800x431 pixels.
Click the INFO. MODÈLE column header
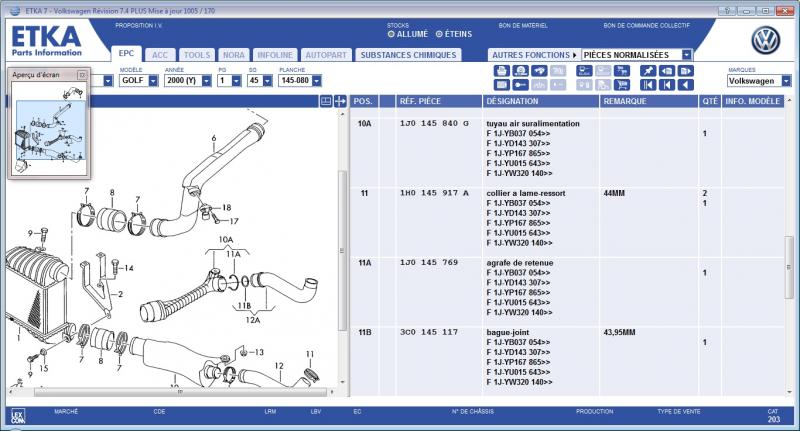753,101
